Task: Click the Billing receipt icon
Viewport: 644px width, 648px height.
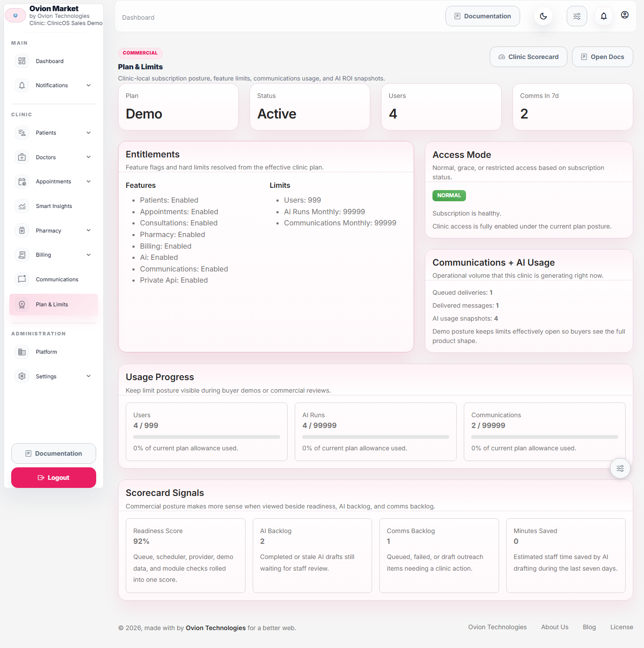Action: (22, 255)
